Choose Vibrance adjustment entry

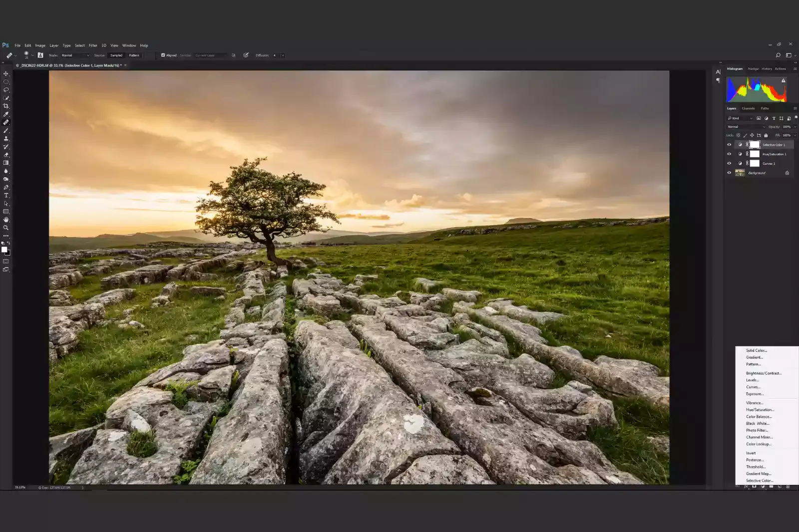[x=755, y=403]
